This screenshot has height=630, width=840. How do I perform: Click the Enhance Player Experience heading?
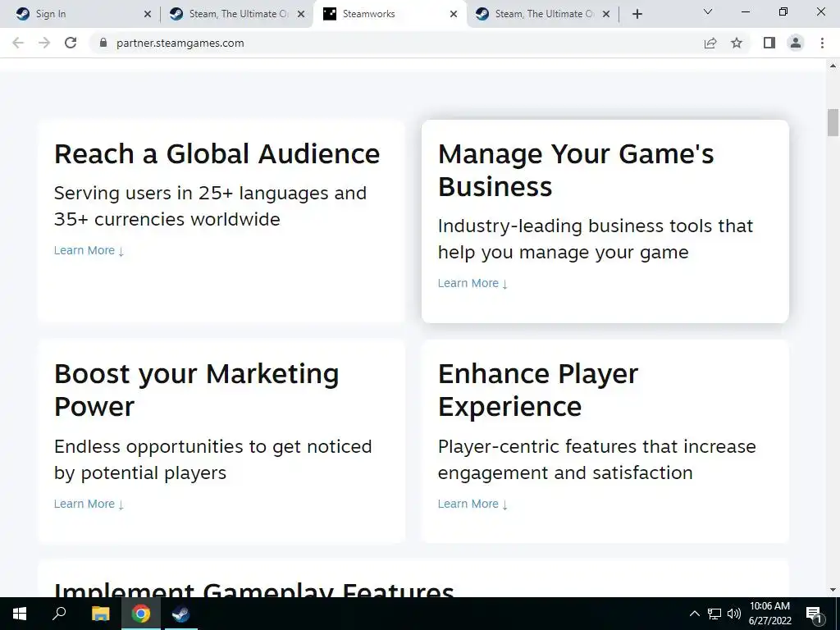pyautogui.click(x=538, y=390)
